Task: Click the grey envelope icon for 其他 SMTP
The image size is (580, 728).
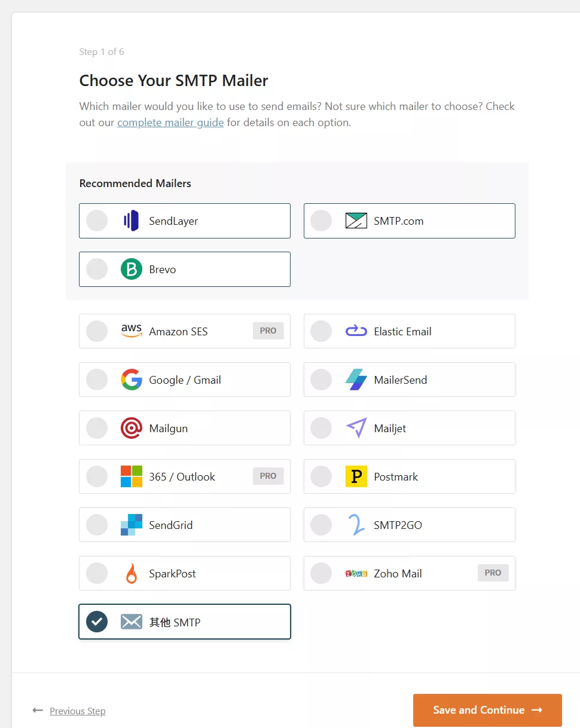Action: coord(131,622)
